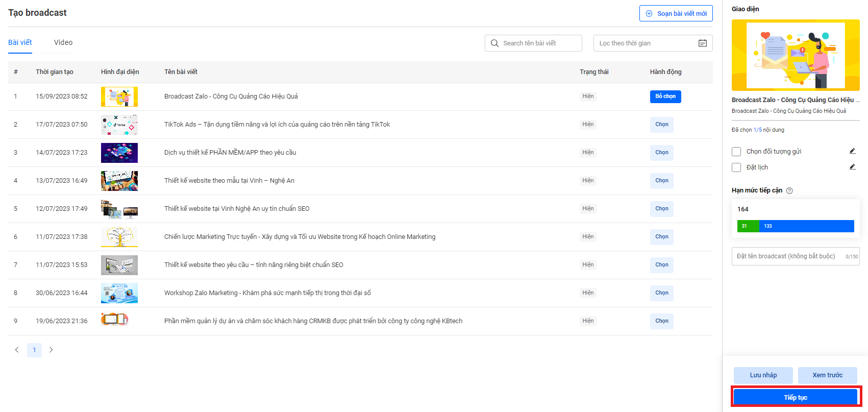Deselect article with Bỏ chọn button

click(x=665, y=96)
